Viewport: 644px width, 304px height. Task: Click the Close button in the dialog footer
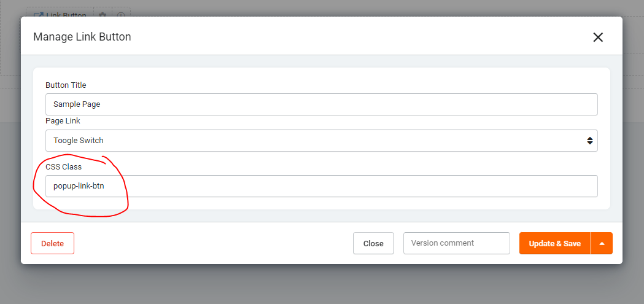click(373, 243)
